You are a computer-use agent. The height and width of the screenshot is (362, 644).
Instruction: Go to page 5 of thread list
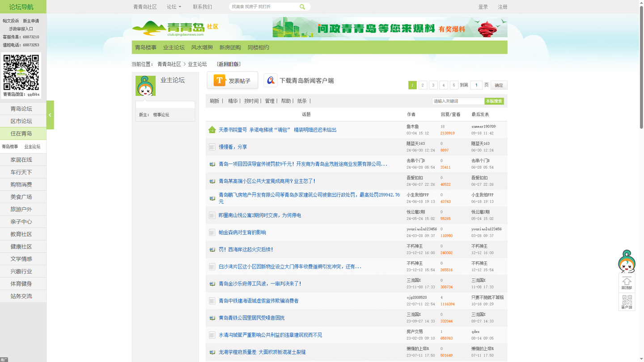pos(454,85)
